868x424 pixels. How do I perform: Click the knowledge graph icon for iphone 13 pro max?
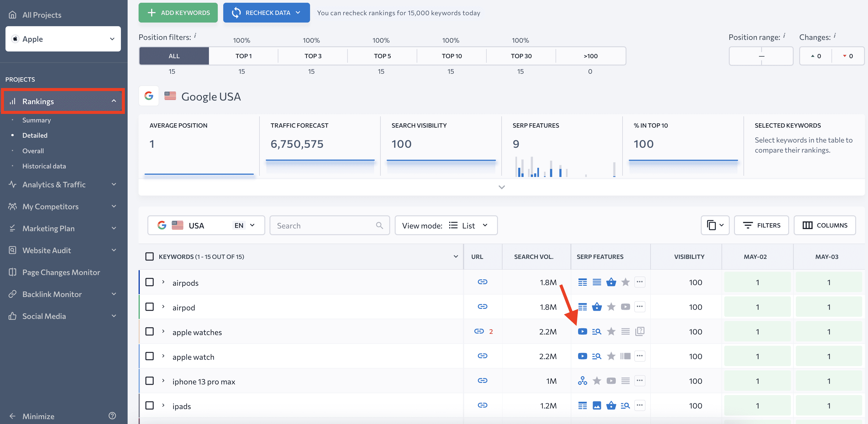coord(582,381)
